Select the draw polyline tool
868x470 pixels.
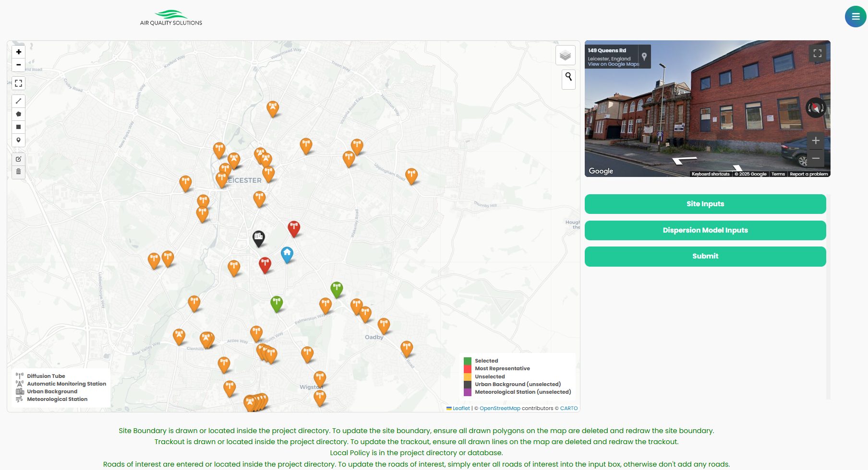point(19,101)
